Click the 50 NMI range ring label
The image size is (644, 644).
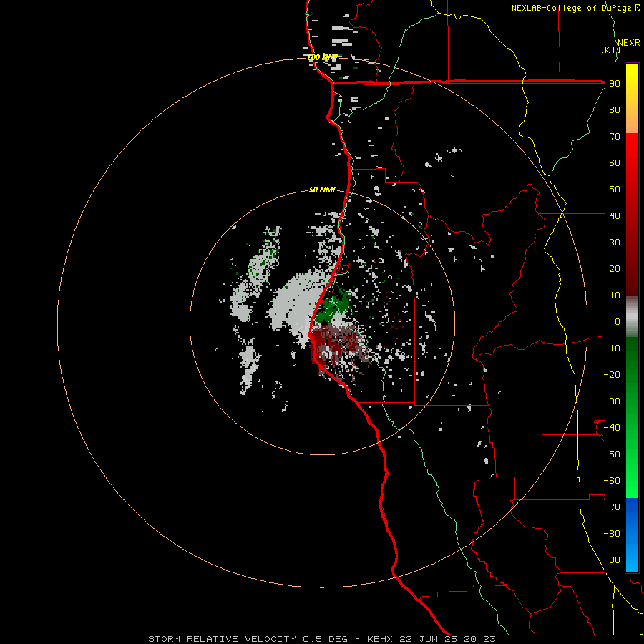[x=322, y=190]
